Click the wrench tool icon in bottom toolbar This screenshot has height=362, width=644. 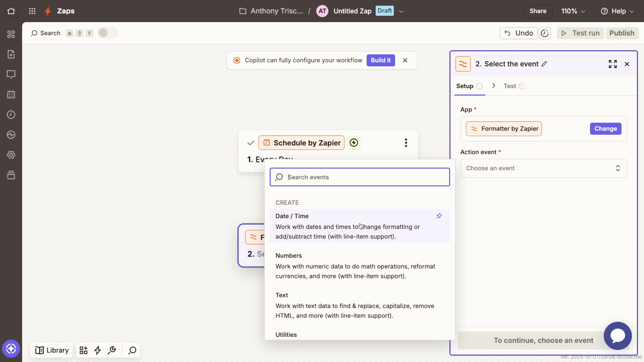point(112,350)
